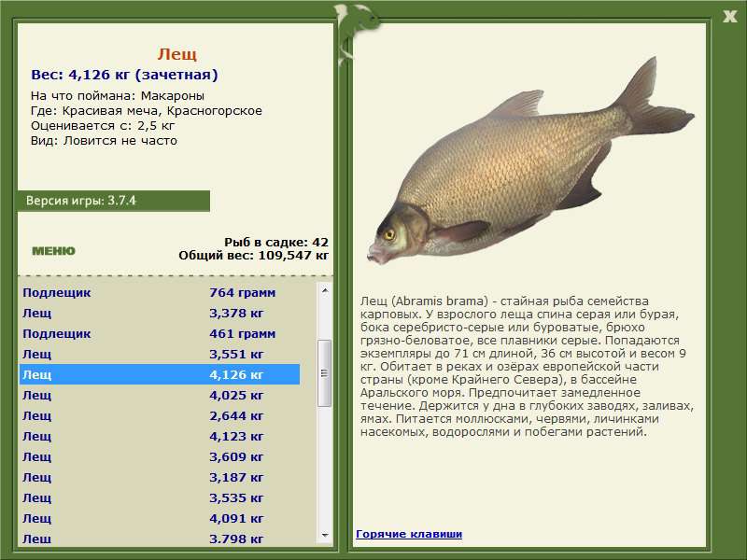Select Лещ 2,644 кг row

pyautogui.click(x=160, y=415)
